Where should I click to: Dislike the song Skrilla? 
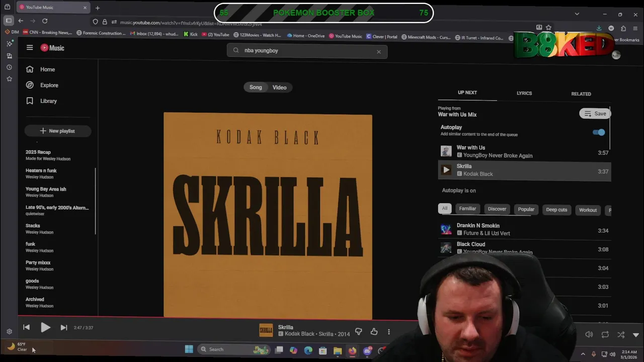(x=359, y=331)
